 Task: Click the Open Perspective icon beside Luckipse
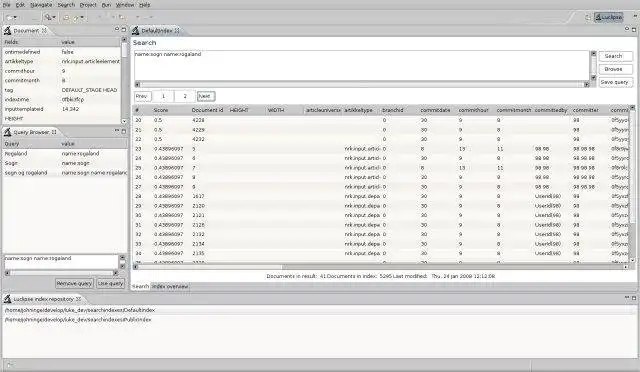pyautogui.click(x=588, y=17)
